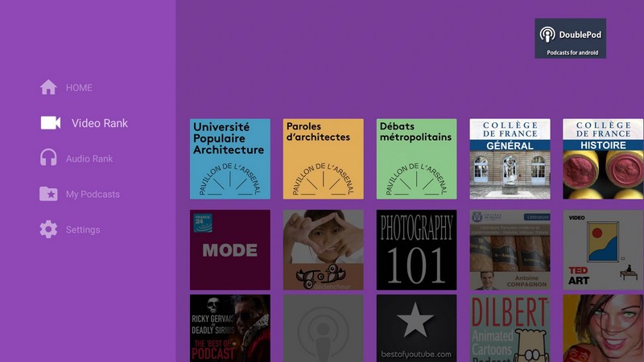This screenshot has height=362, width=644.
Task: Open the My Podcasts label
Action: (x=93, y=194)
